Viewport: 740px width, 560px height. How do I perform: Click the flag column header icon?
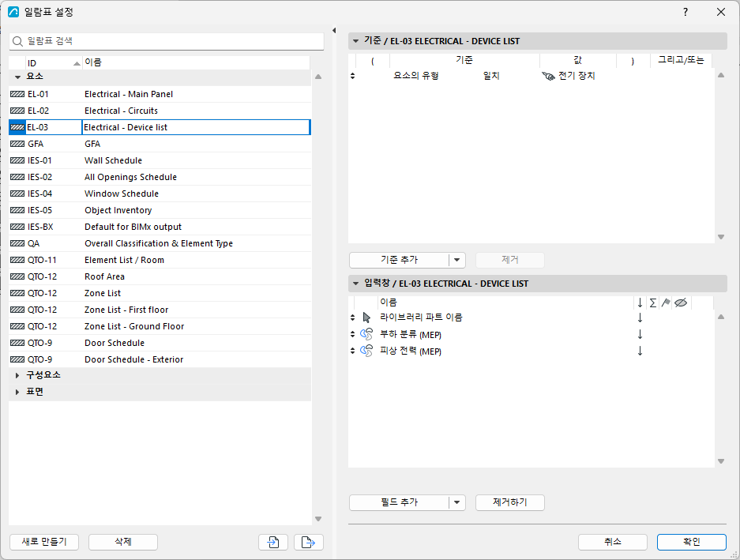(x=666, y=303)
